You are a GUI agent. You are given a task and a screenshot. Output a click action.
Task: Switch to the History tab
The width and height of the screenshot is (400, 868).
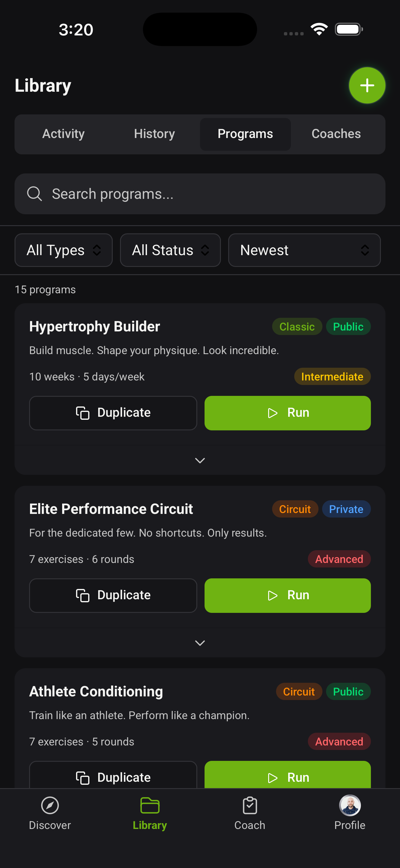(154, 134)
